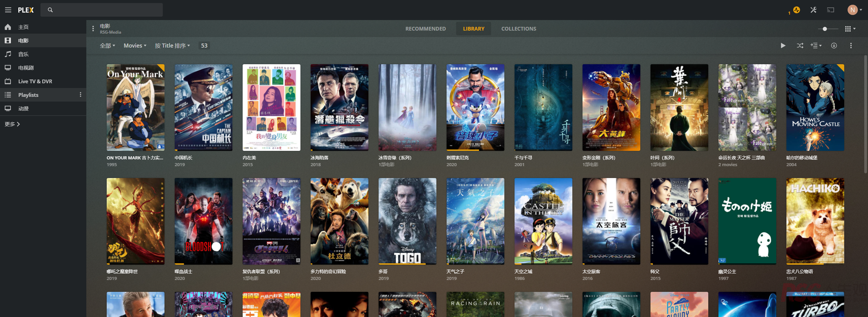Click the 复仇者联盟 (系列) title link
Viewport: 868px width, 317px height.
click(x=261, y=271)
